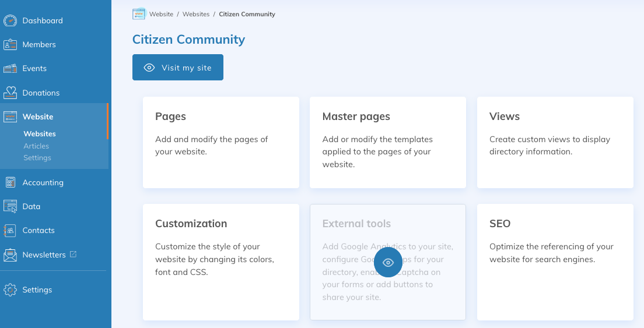Collapse the Website sidebar section
This screenshot has height=328, width=644.
[38, 117]
